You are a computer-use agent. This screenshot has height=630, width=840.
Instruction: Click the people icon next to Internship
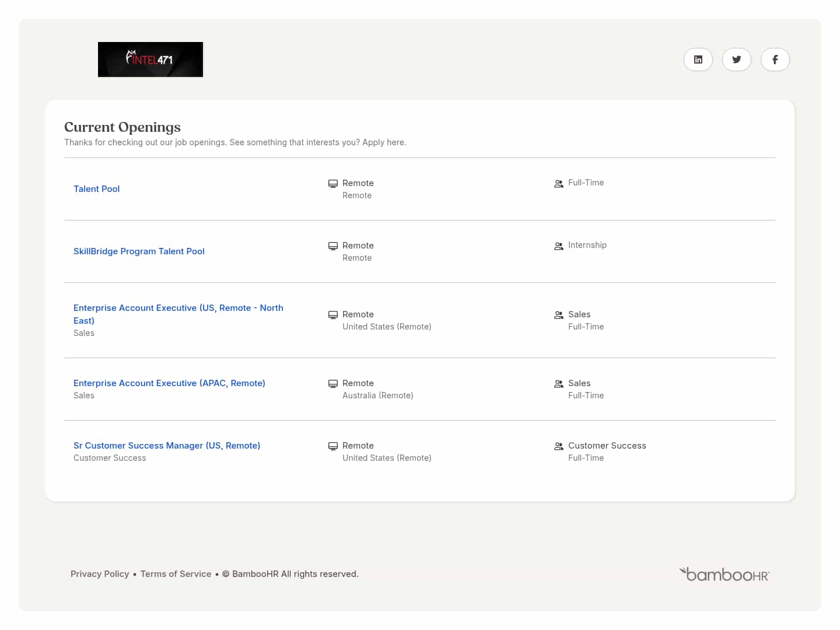pyautogui.click(x=559, y=246)
